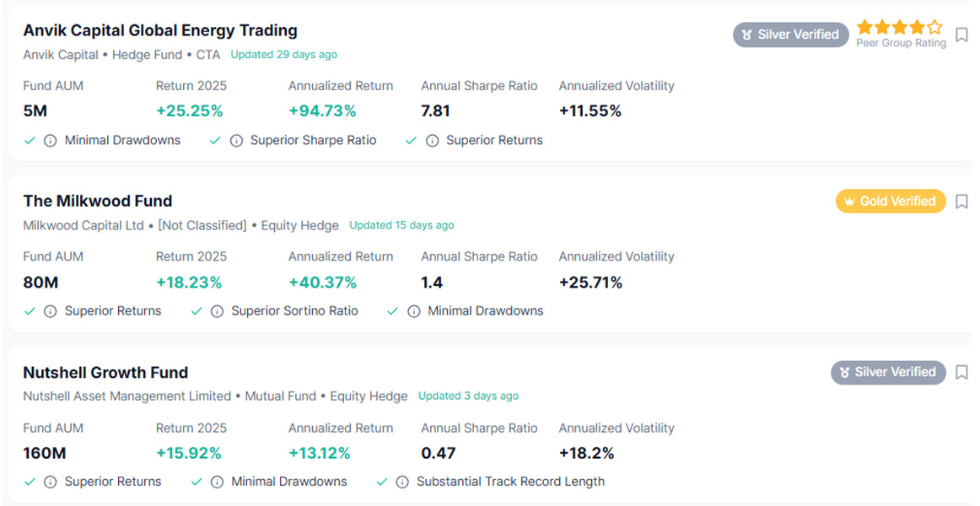
Task: Click Nutshell Growth Fund's Silver Verified badge
Action: click(887, 372)
